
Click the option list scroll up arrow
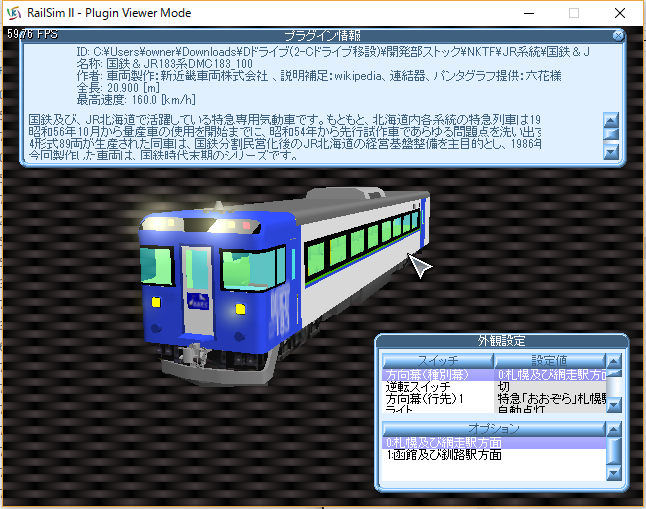click(x=613, y=429)
